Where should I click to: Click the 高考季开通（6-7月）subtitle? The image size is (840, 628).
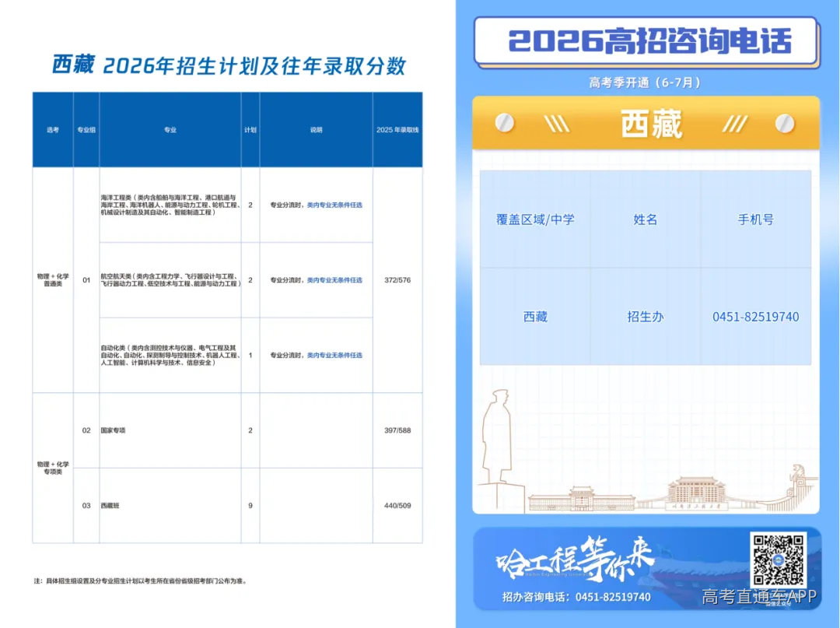[x=645, y=82]
